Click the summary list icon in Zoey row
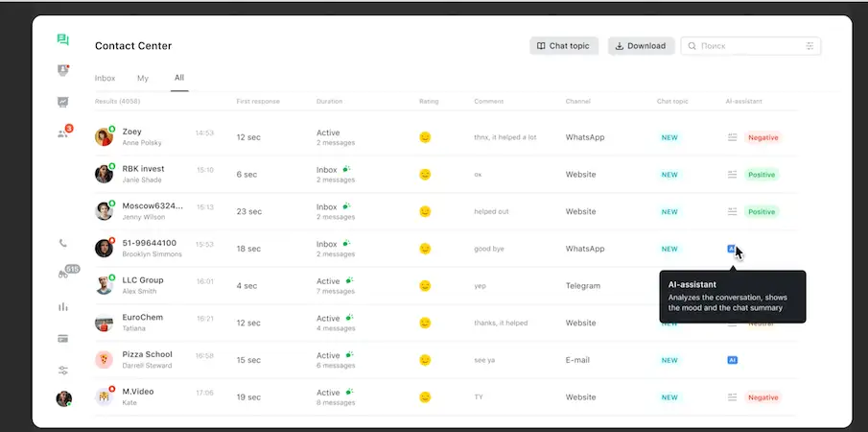 click(733, 137)
